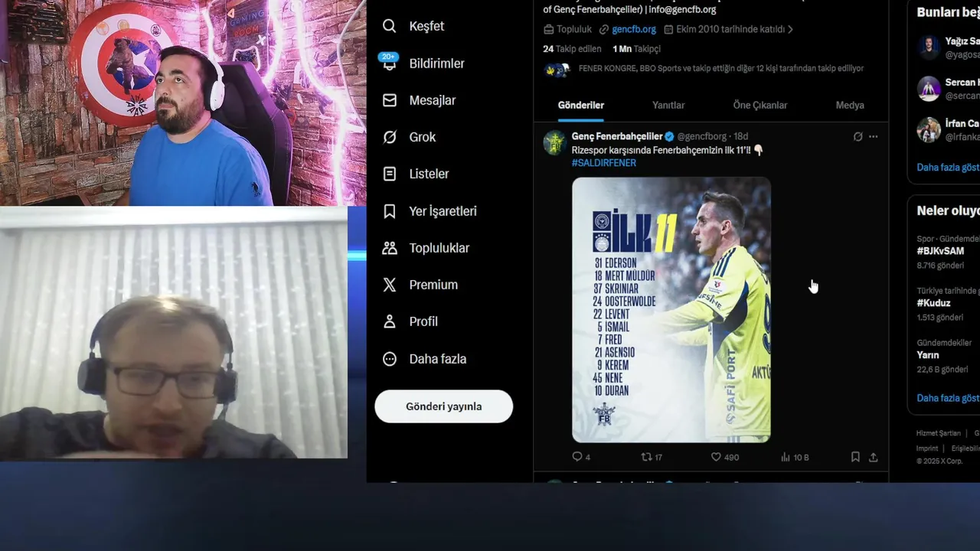Viewport: 980px width, 551px height.
Task: Open Bildirimler bell icon with 20+ badge
Action: (x=389, y=63)
